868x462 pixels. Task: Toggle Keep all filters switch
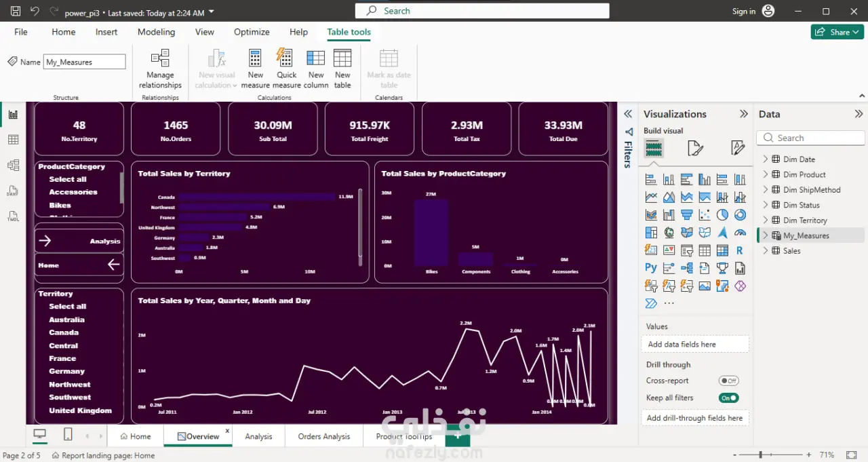729,398
